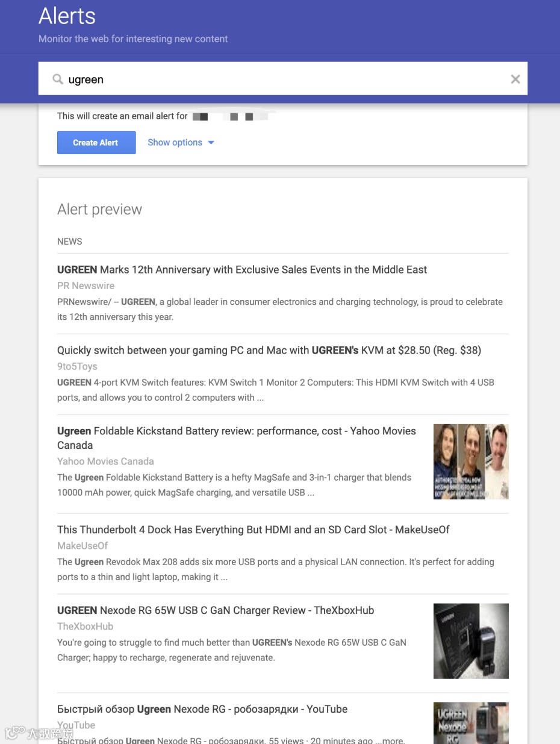Click the YouTube Nexode RG video thumbnail
This screenshot has height=744, width=560.
click(x=471, y=723)
